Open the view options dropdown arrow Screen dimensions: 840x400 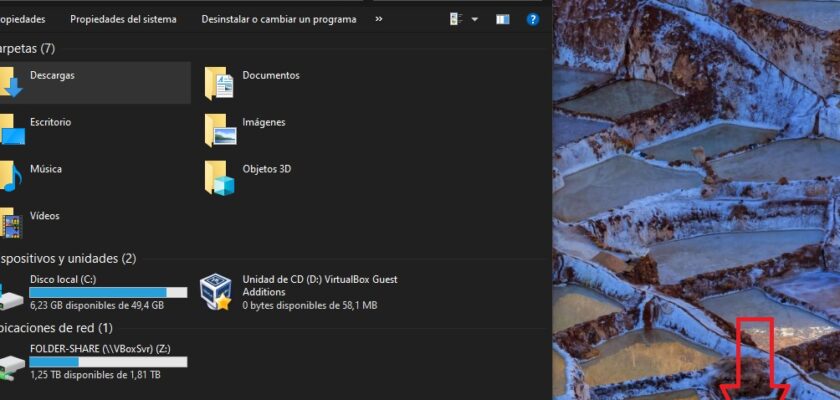[x=474, y=19]
